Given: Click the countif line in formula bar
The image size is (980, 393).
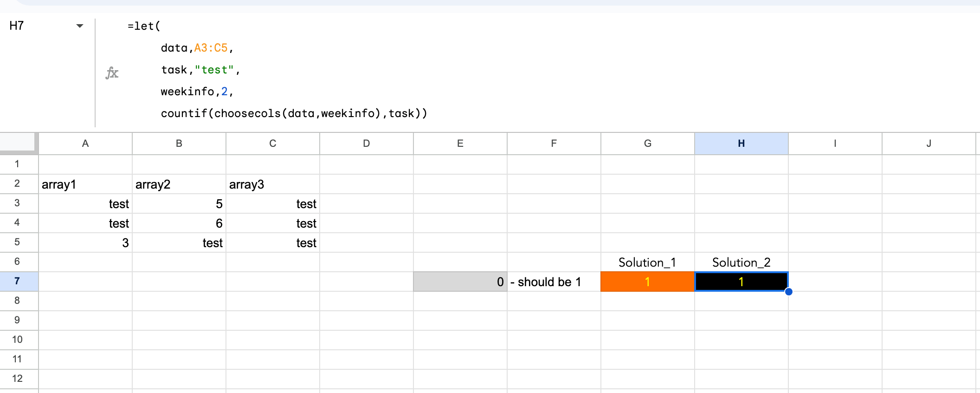Looking at the screenshot, I should [294, 113].
